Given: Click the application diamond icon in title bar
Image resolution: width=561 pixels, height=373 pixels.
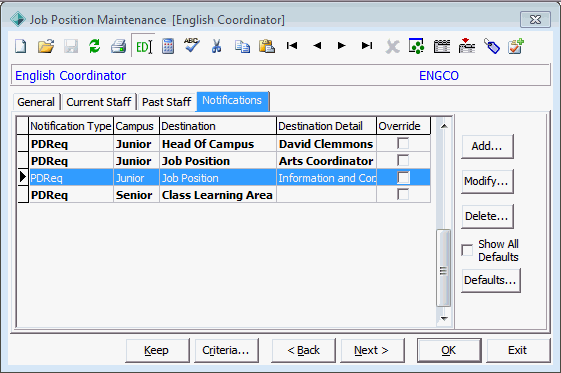Looking at the screenshot, I should (x=18, y=19).
